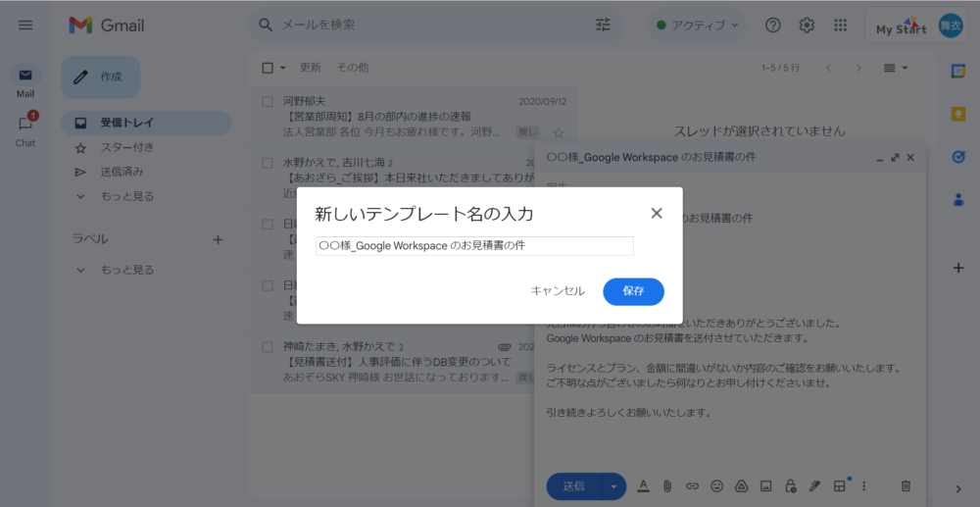Cancel the template dialog with キャンセル

click(x=558, y=291)
